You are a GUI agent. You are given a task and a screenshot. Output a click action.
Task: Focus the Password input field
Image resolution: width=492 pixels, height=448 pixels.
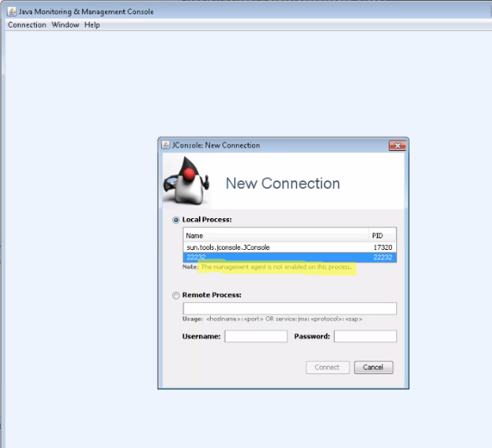pos(365,336)
